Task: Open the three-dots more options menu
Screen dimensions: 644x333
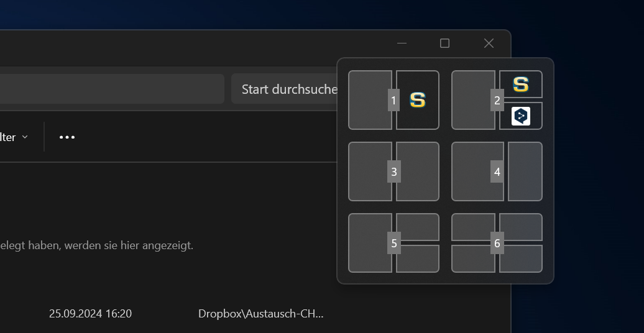Action: pos(67,137)
